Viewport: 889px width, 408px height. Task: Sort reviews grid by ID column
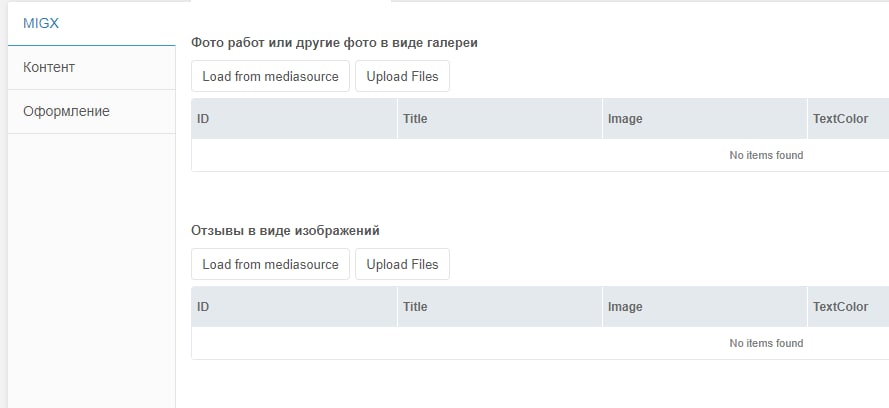pos(294,307)
